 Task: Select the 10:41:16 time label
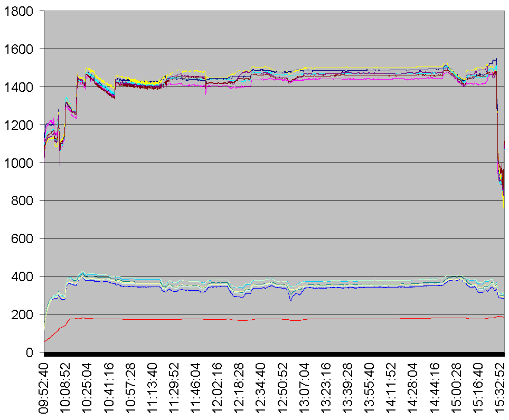pos(109,388)
